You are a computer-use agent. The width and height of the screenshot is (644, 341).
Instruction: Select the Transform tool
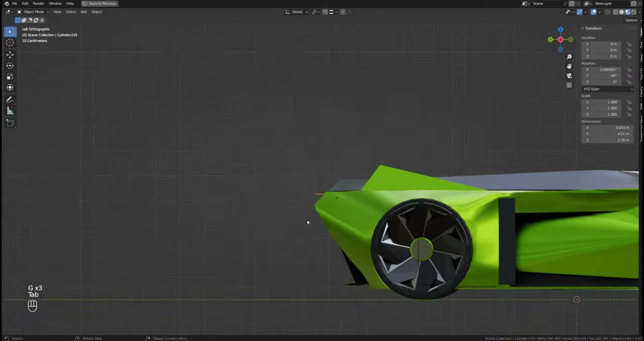pyautogui.click(x=10, y=88)
